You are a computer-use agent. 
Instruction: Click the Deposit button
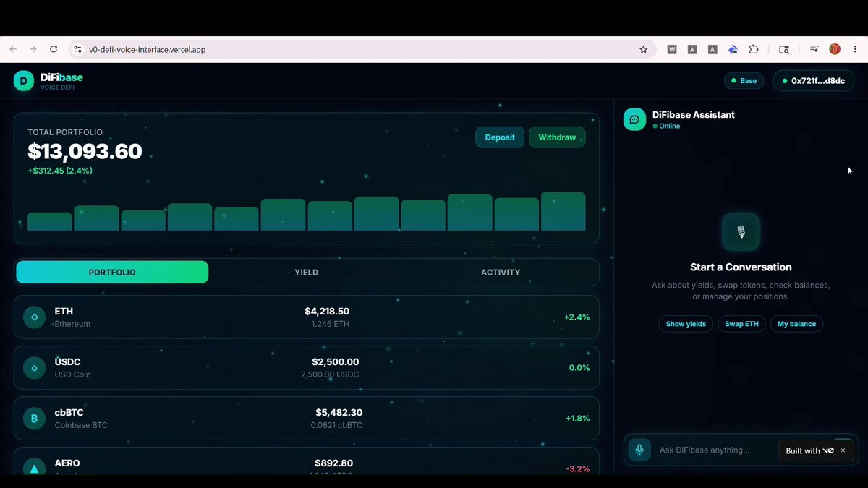[500, 137]
